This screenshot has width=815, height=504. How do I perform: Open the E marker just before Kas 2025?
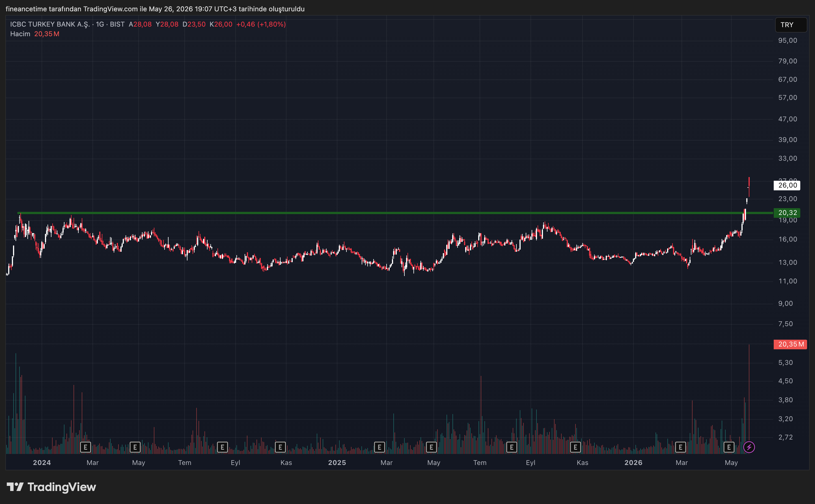click(575, 447)
